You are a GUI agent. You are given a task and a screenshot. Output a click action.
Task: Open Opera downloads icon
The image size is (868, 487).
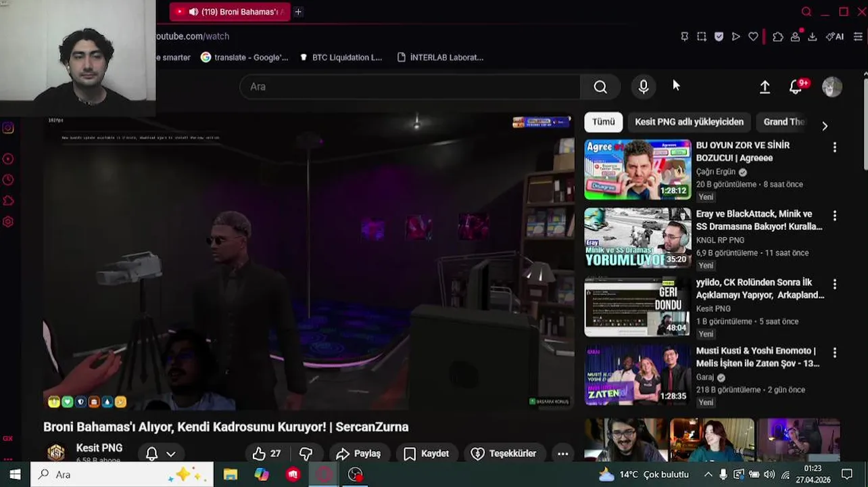tap(813, 37)
